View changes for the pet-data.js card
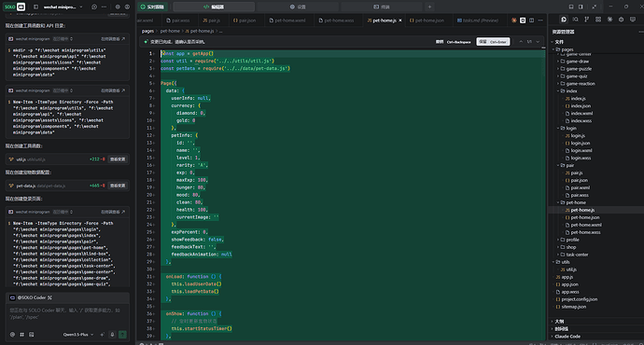The height and width of the screenshot is (345, 644). click(118, 186)
